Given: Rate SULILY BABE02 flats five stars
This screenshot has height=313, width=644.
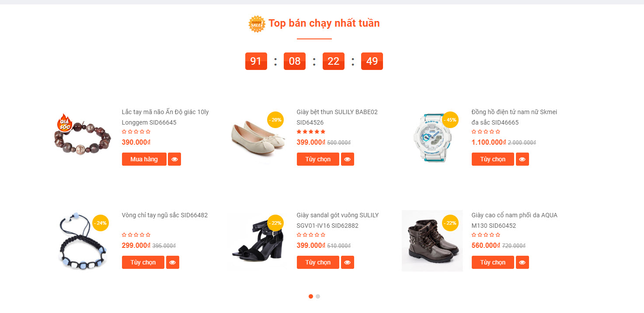Looking at the screenshot, I should (323, 132).
